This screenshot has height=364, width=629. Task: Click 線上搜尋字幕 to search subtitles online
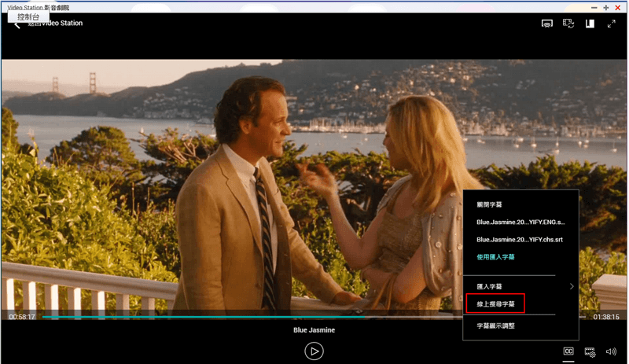pos(495,303)
